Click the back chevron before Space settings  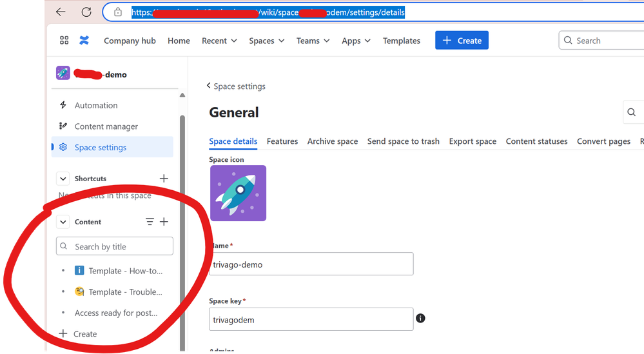(209, 85)
